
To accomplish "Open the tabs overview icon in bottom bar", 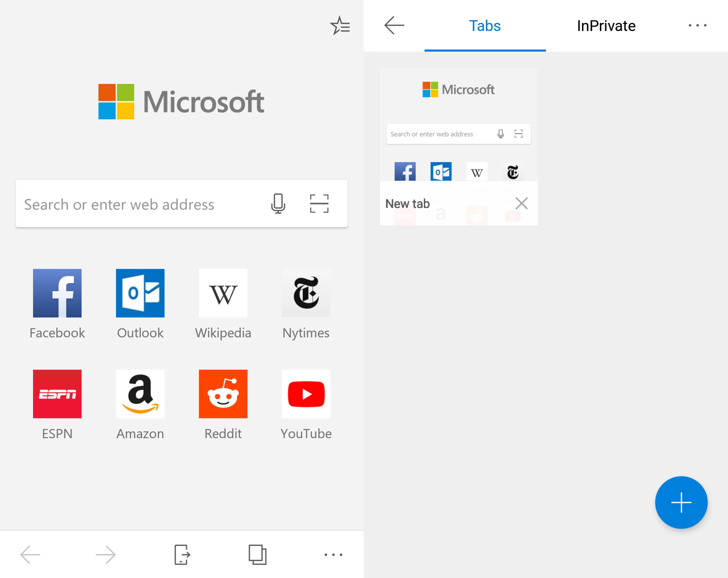I will coord(257,554).
